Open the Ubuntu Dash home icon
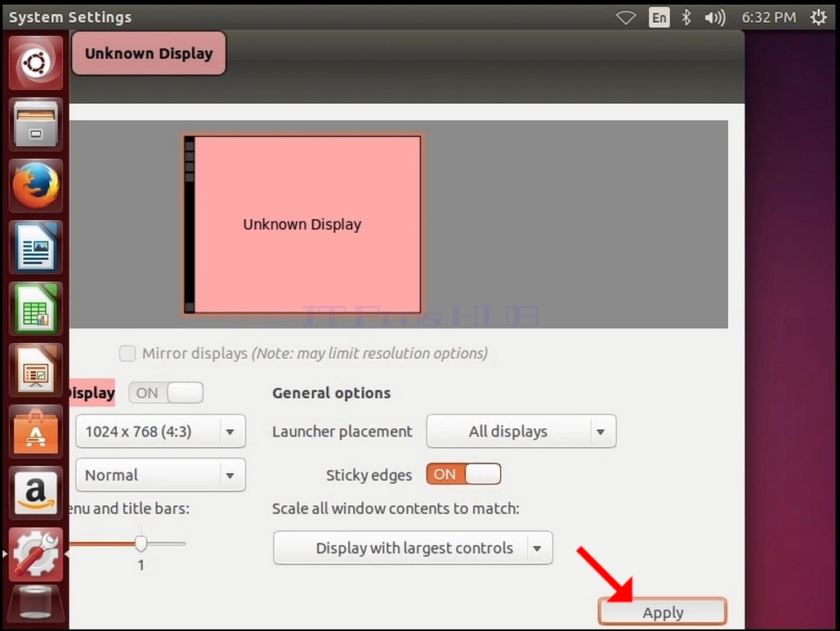840x631 pixels. point(36,63)
